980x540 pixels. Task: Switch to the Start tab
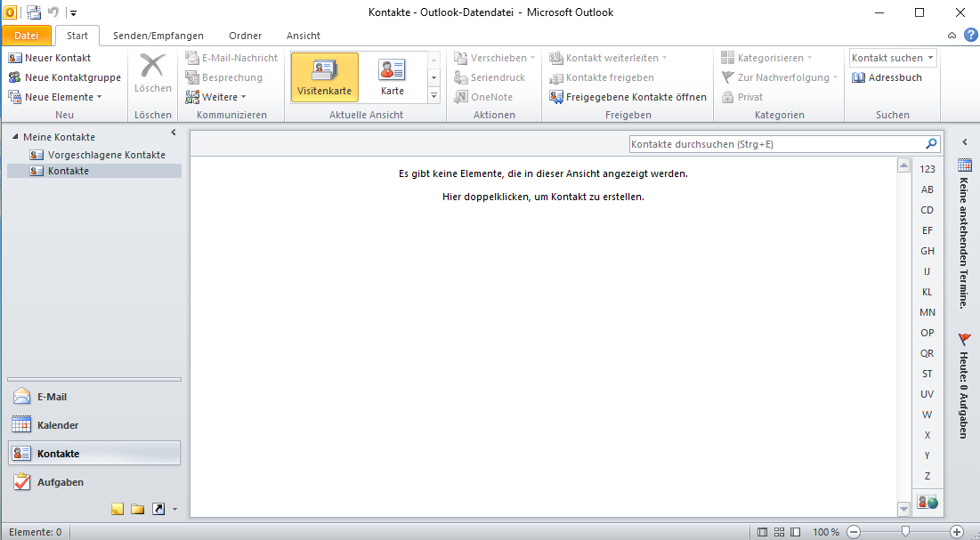(x=77, y=36)
